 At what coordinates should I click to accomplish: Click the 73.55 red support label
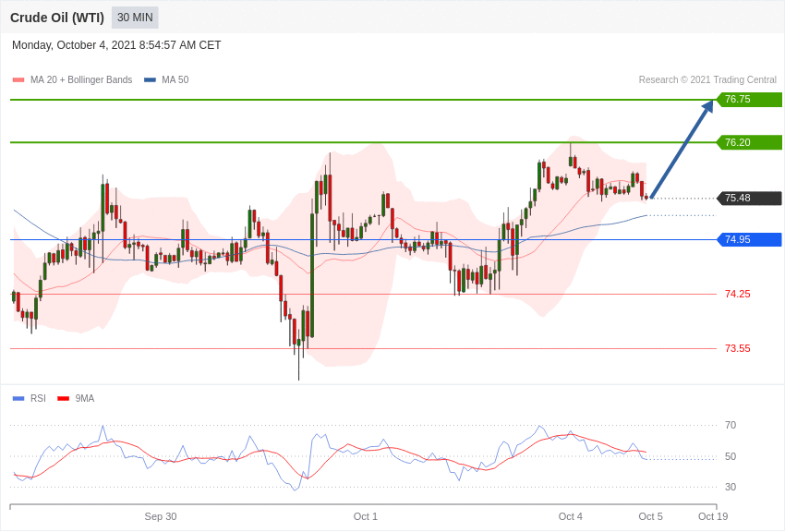(738, 348)
